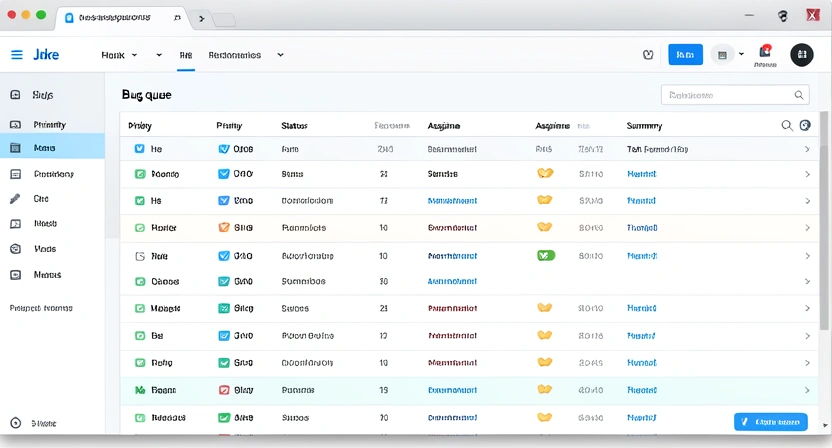Click yellow heart icon in Ruoodos row

coord(545,417)
